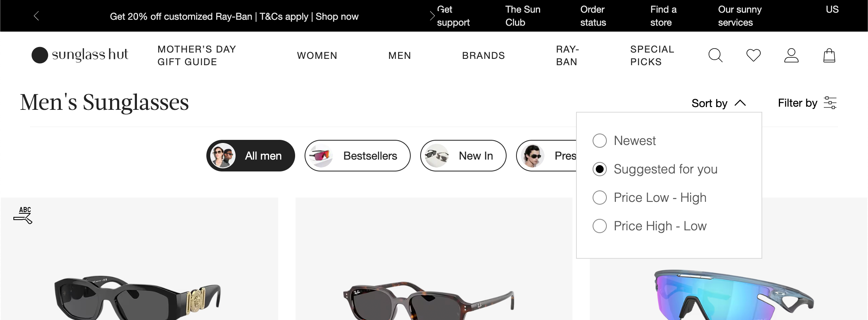Click the Order status link
Image resolution: width=868 pixels, height=320 pixels.
[593, 16]
